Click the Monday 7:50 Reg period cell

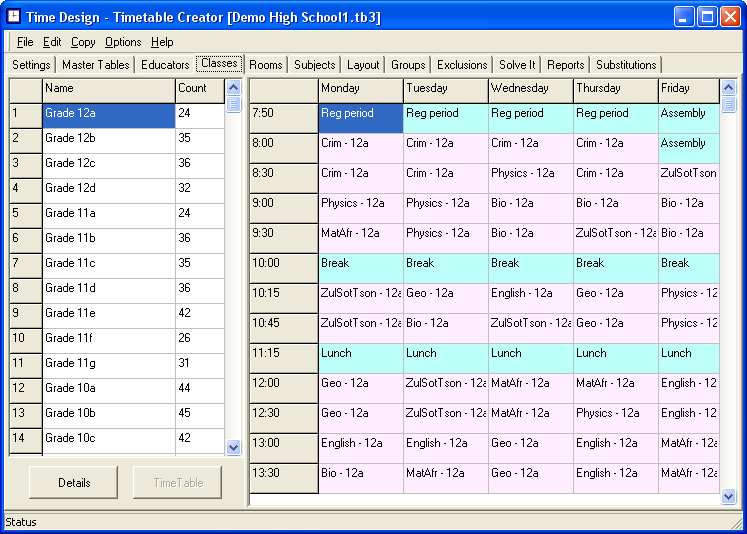point(360,115)
